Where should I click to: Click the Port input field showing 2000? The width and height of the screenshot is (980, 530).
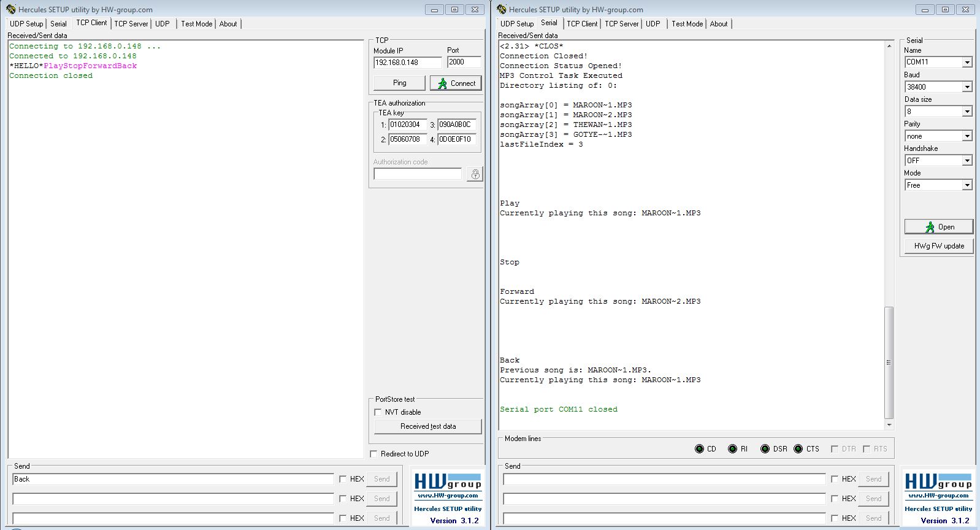pos(464,62)
